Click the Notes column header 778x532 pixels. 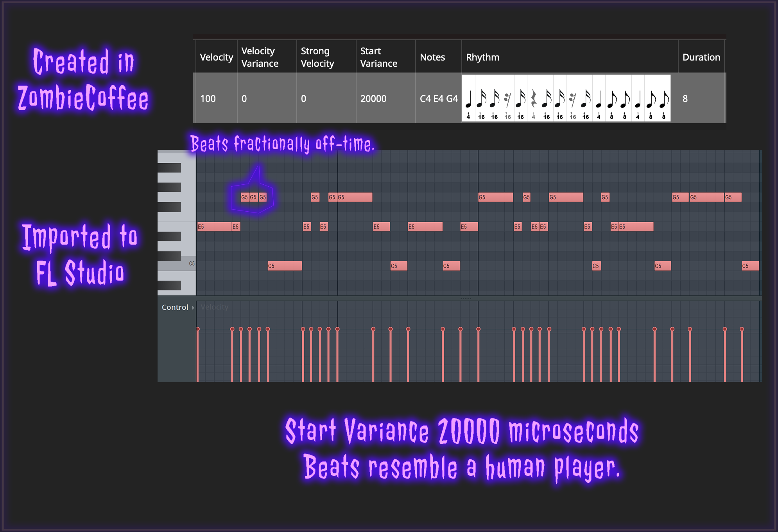438,57
